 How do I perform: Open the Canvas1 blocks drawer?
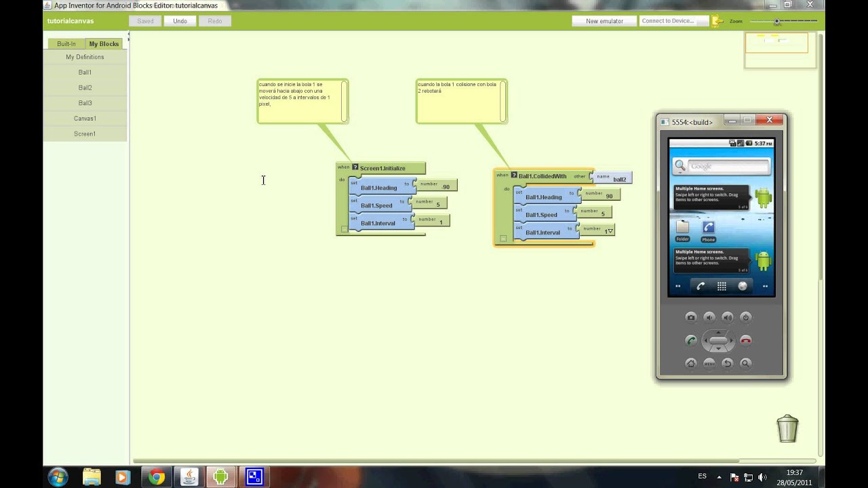[85, 118]
